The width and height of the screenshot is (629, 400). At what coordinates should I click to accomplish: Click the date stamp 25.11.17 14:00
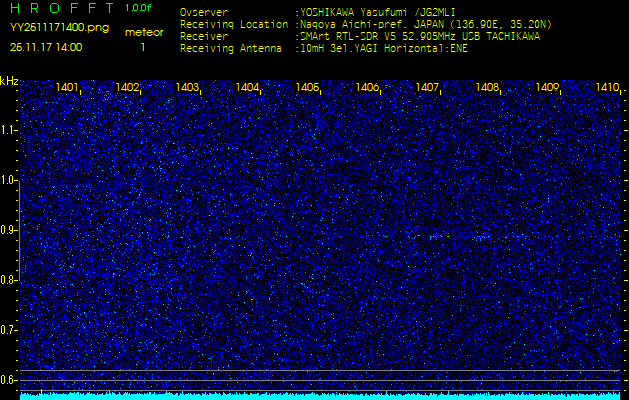click(46, 47)
